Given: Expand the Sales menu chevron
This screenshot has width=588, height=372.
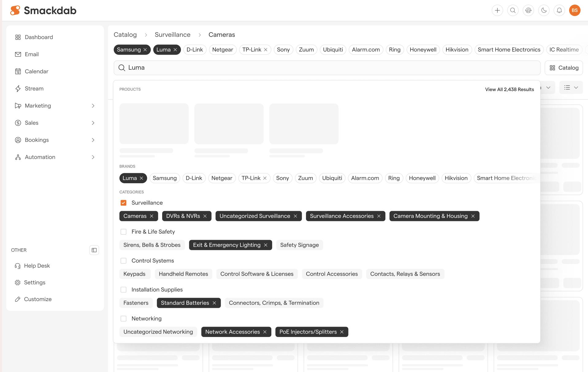Looking at the screenshot, I should [93, 123].
